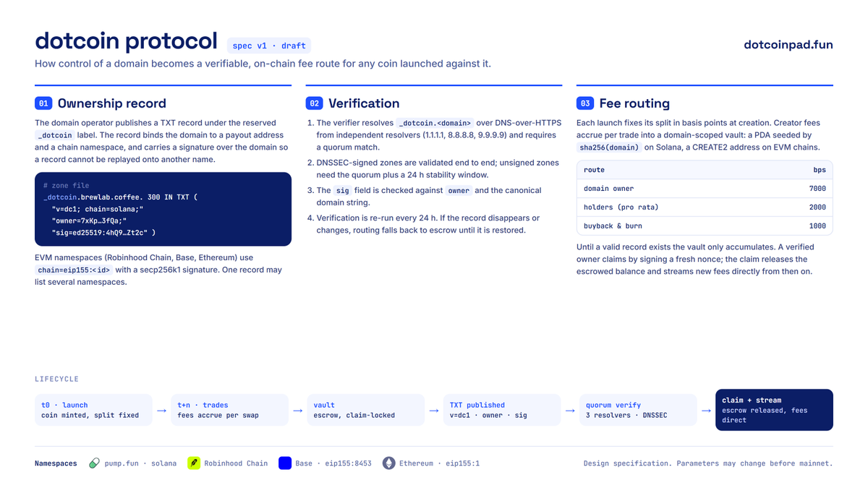Click the 'Base · eip155:8453' text
868x488 pixels.
pos(333,463)
